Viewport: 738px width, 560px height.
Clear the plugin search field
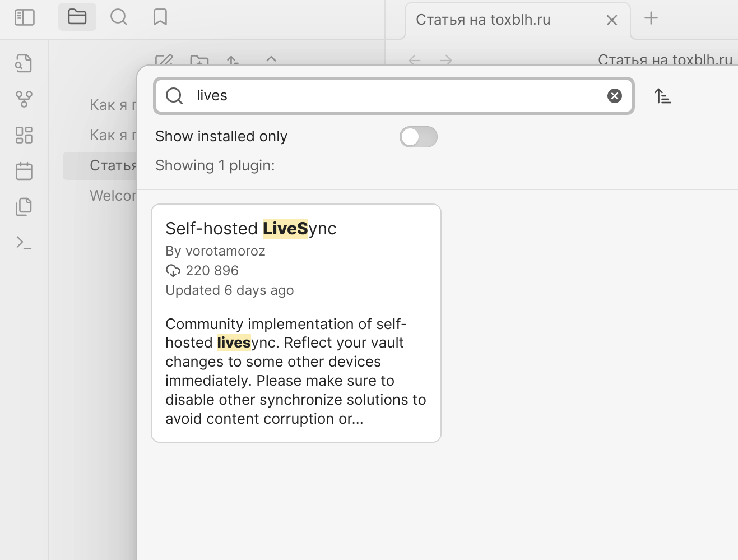pos(615,96)
